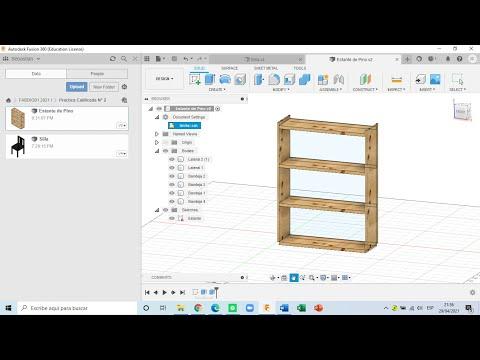Play the timeline
Image resolution: width=480 pixels, height=360 pixels.
[x=164, y=292]
